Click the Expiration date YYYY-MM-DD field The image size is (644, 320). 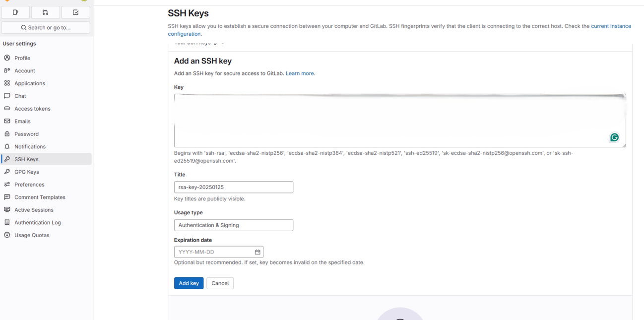pyautogui.click(x=219, y=252)
